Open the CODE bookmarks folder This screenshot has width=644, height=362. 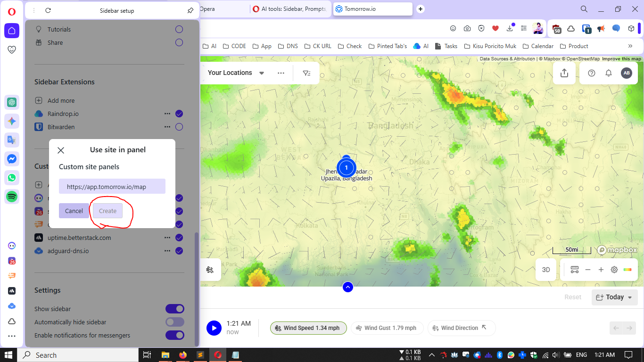coord(234,46)
